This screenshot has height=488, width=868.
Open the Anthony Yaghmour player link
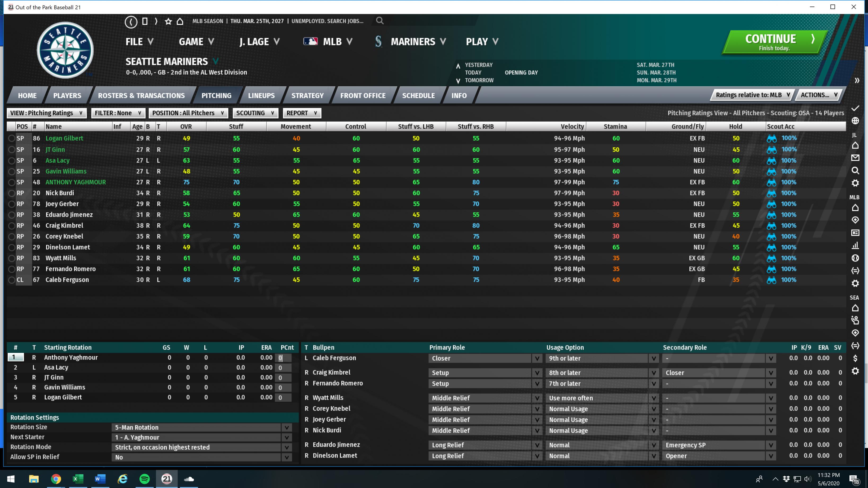click(x=76, y=182)
